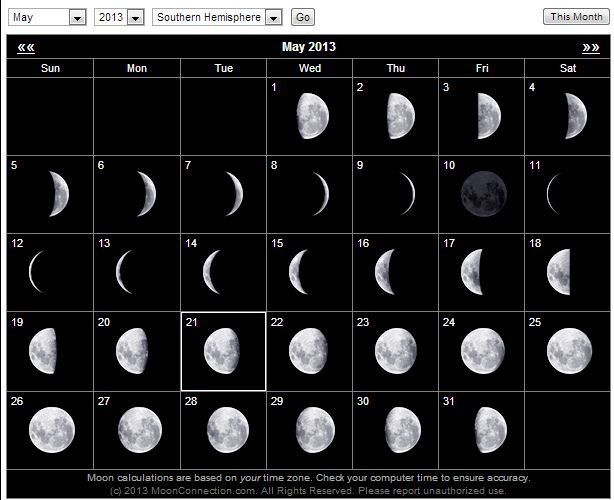Viewport: 614px width, 500px height.
Task: Click the gibbous moon for May 20
Action: [x=132, y=351]
